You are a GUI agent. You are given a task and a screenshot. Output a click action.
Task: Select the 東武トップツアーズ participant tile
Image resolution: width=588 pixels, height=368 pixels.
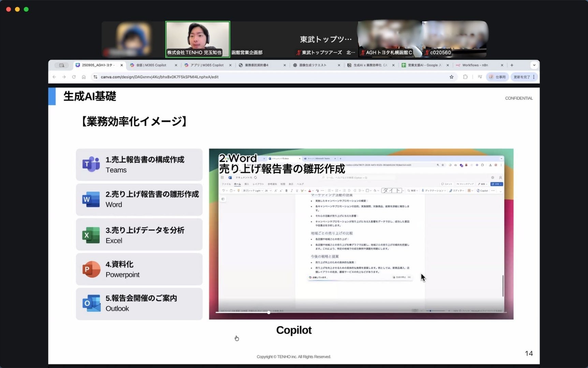[x=326, y=39]
